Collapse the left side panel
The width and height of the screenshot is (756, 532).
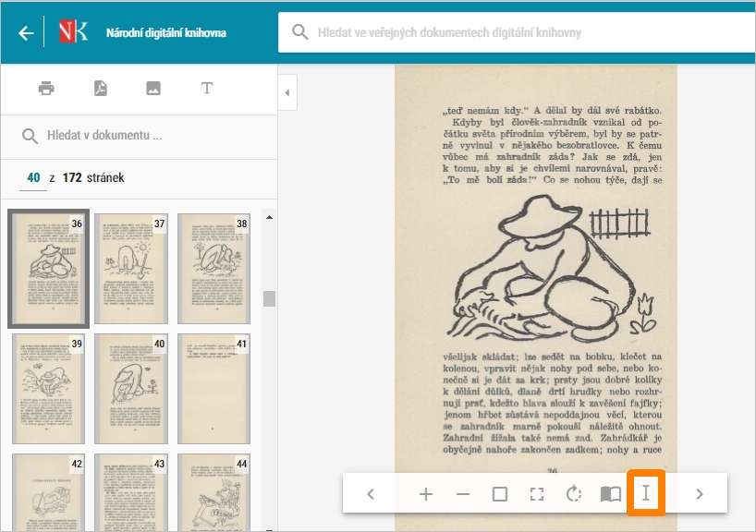pyautogui.click(x=287, y=92)
